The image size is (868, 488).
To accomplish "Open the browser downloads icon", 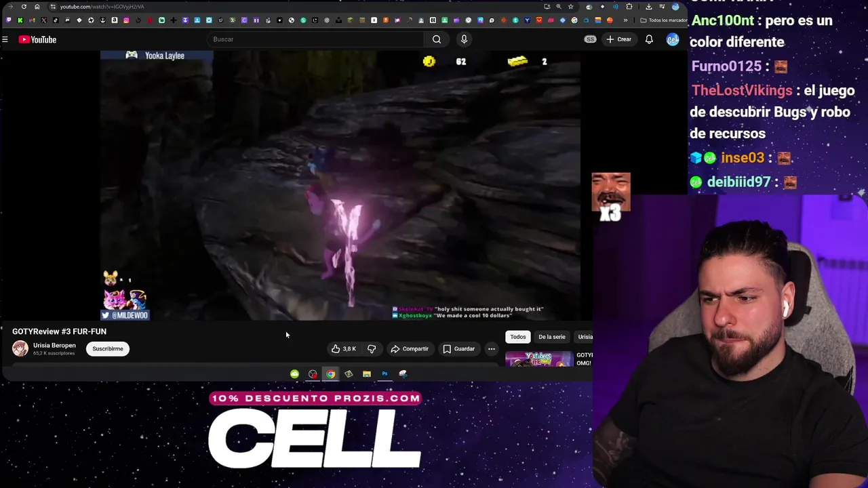I will coord(648,7).
